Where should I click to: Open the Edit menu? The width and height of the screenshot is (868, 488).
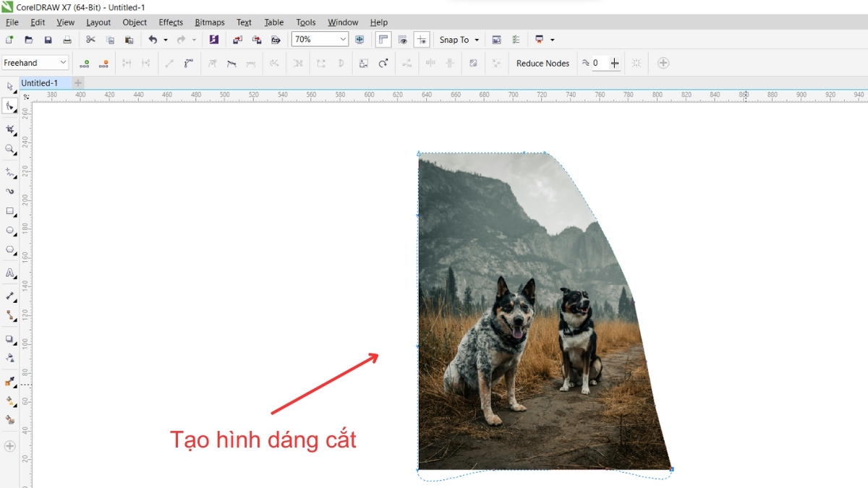[38, 22]
